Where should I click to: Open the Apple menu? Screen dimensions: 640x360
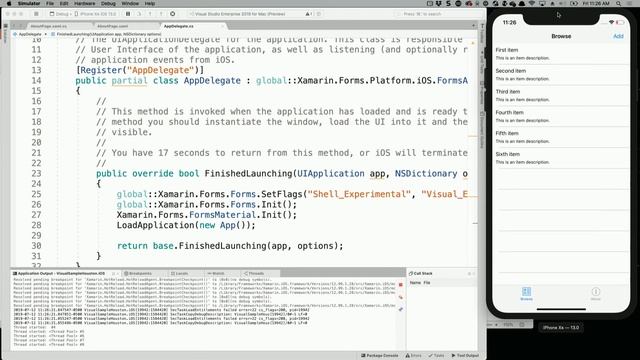(9, 3)
